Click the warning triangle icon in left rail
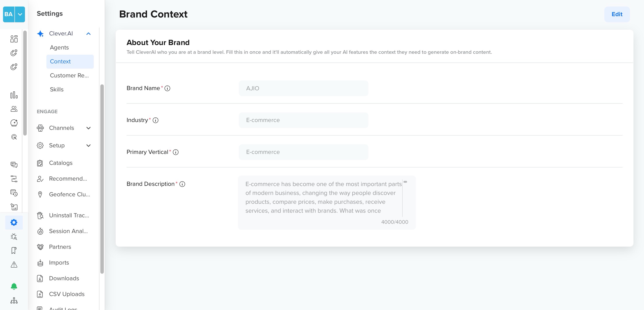 point(14,265)
